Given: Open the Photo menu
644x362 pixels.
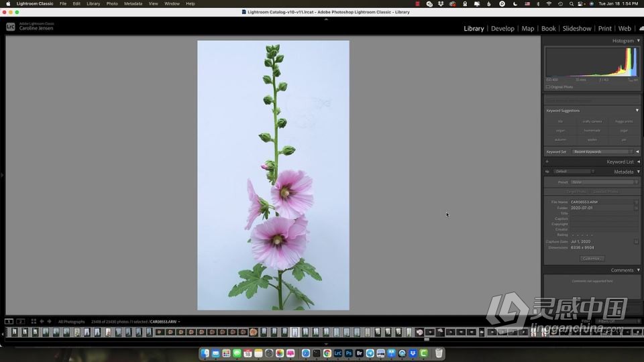Looking at the screenshot, I should click(112, 4).
